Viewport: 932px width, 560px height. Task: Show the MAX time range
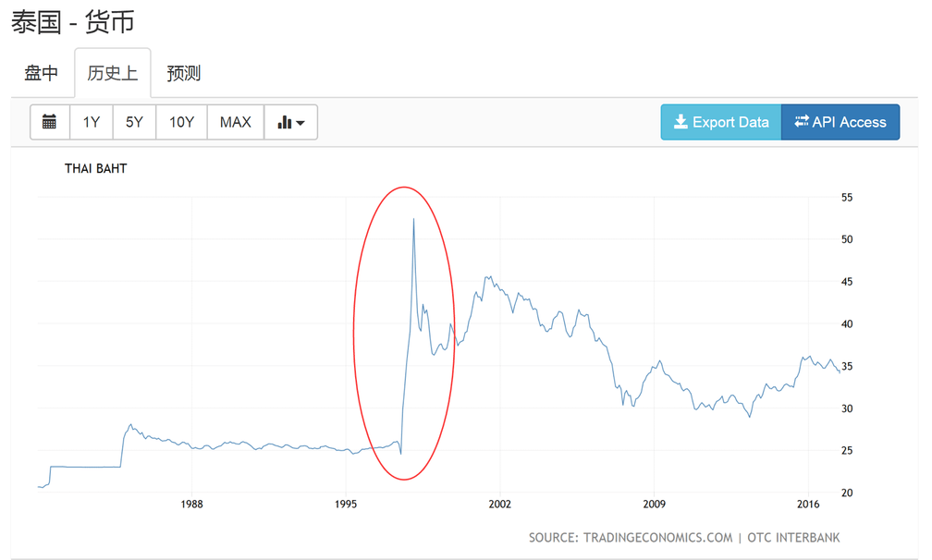[235, 122]
